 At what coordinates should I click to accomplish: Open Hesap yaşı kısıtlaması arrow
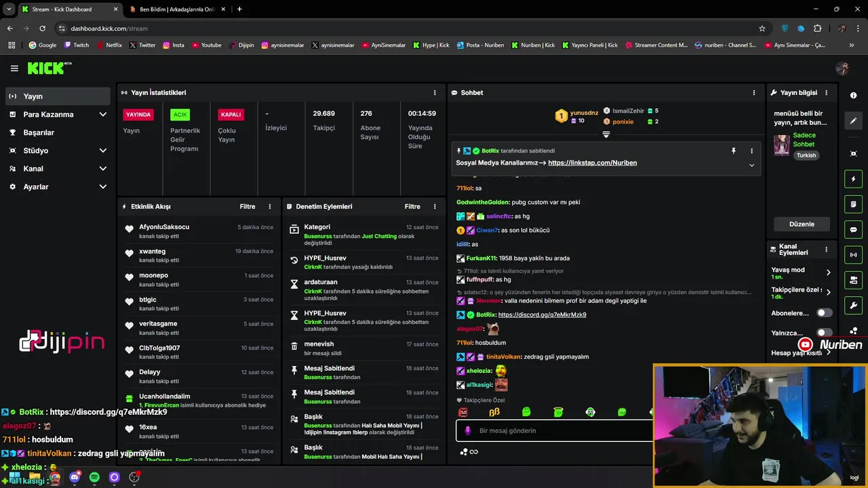point(828,352)
